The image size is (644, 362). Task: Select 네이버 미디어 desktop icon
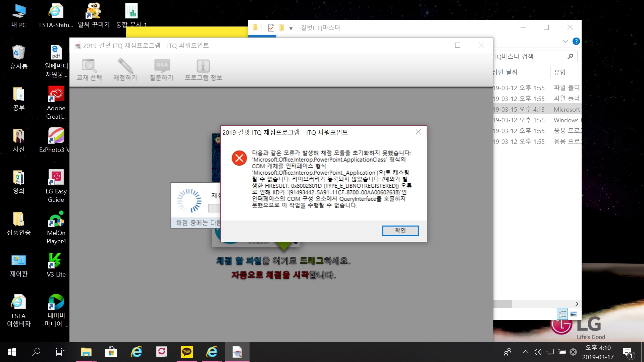coord(56,310)
